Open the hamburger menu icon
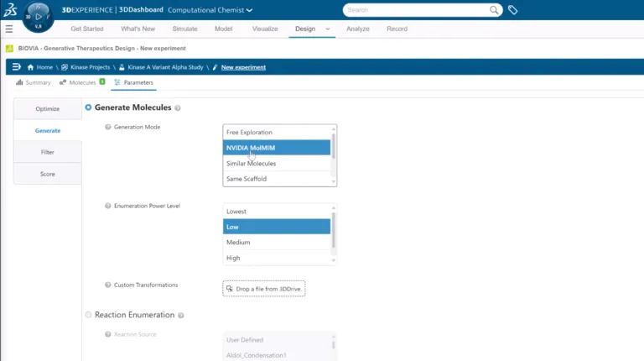Screen dimensions: 644x361 coord(9,29)
